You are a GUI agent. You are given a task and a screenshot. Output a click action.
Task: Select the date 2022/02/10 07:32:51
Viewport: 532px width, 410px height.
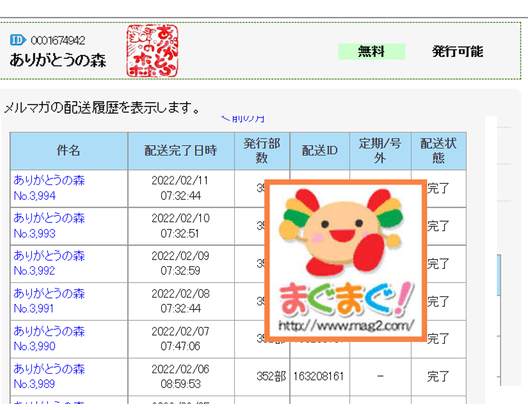181,226
